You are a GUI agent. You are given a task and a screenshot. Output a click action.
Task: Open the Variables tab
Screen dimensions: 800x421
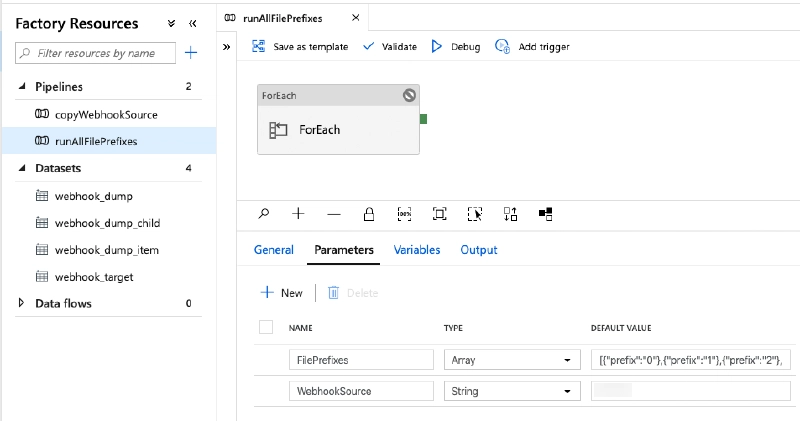[x=417, y=250]
